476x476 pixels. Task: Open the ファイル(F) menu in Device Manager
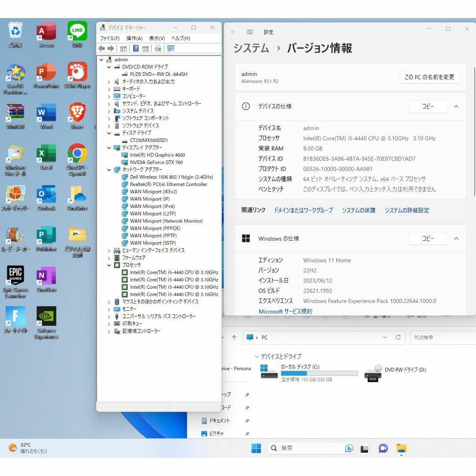110,38
